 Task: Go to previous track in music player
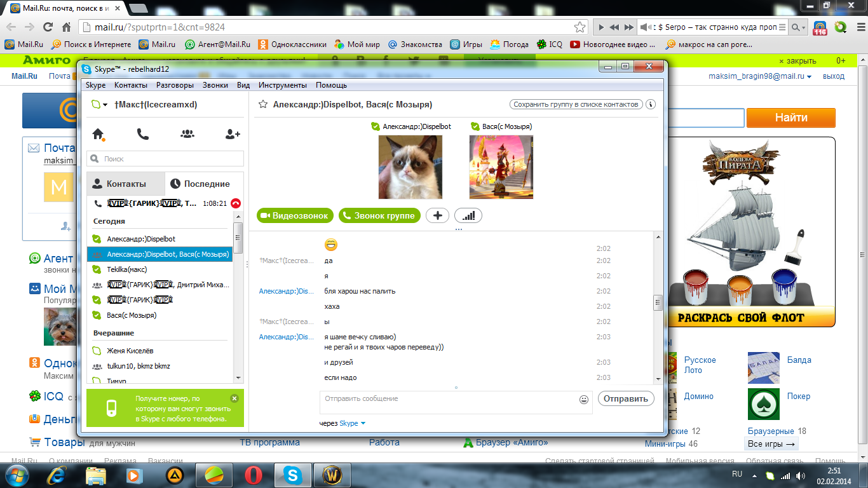614,27
